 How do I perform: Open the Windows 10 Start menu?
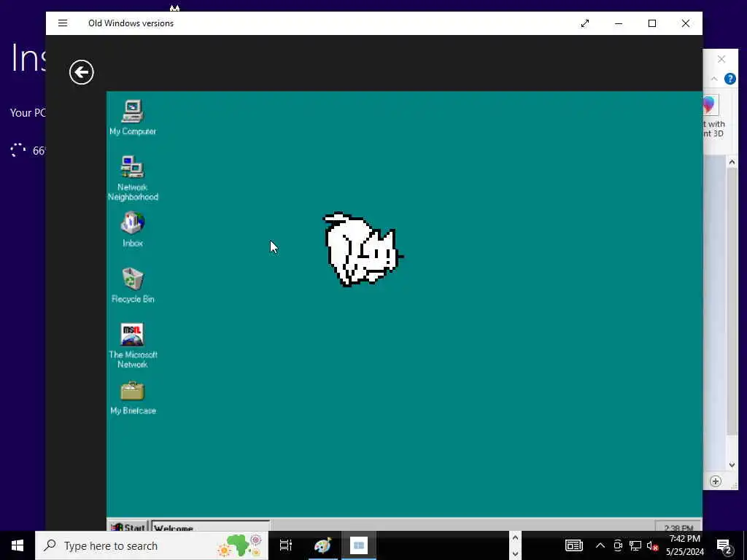click(x=18, y=545)
